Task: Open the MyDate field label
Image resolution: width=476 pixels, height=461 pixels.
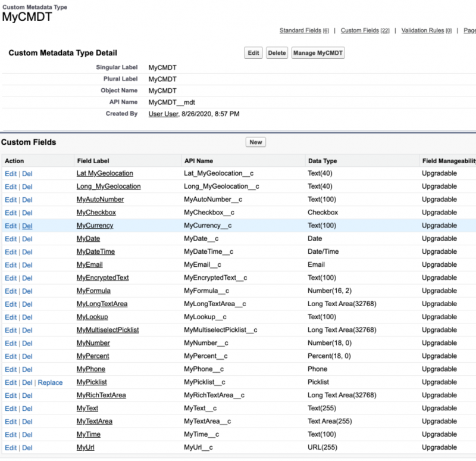Action: 88,239
